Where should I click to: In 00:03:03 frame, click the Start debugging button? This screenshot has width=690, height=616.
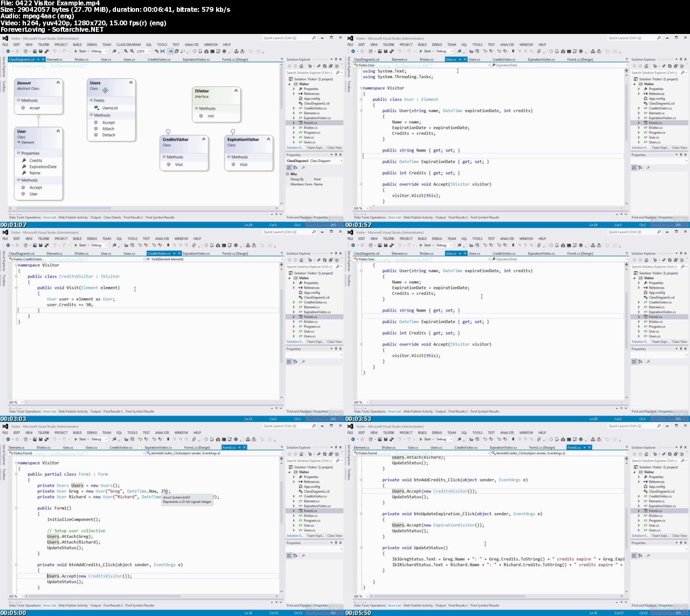(81, 245)
